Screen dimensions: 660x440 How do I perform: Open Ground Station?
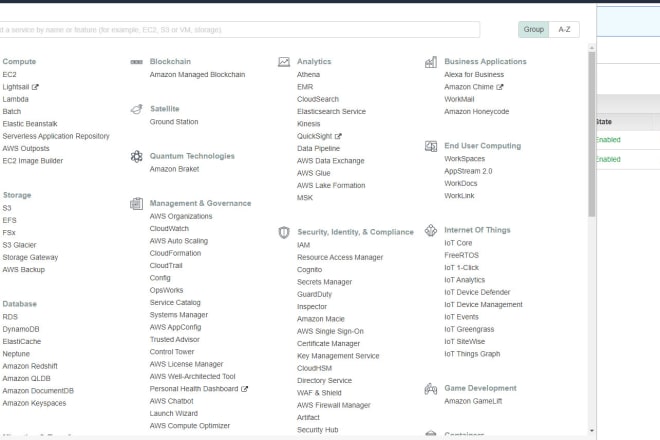pyautogui.click(x=174, y=122)
